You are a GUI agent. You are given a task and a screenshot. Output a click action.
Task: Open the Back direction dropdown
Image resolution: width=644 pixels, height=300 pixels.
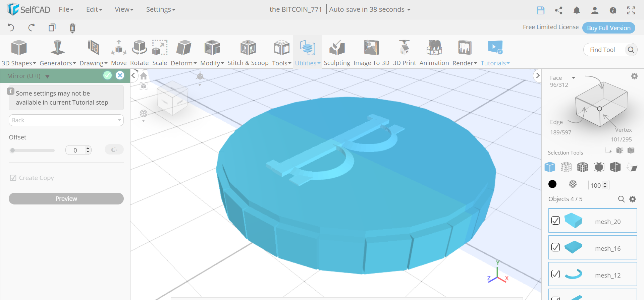tap(66, 120)
